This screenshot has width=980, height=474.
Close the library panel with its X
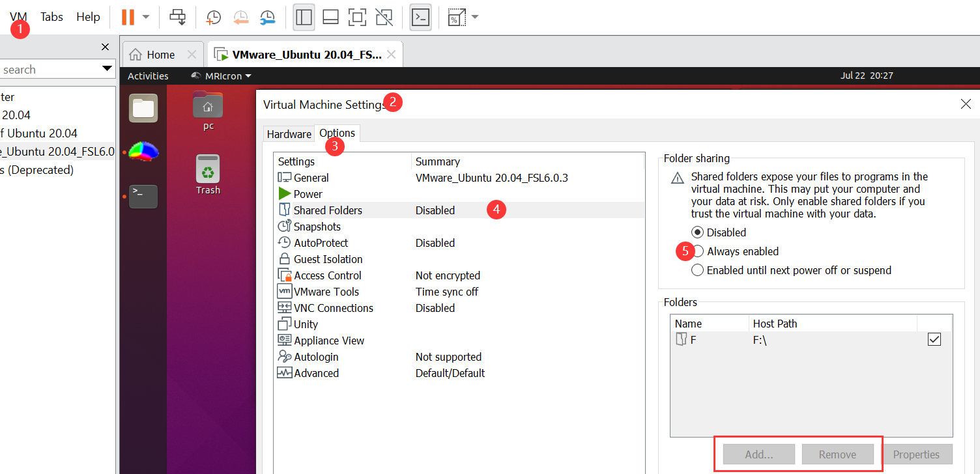[106, 47]
